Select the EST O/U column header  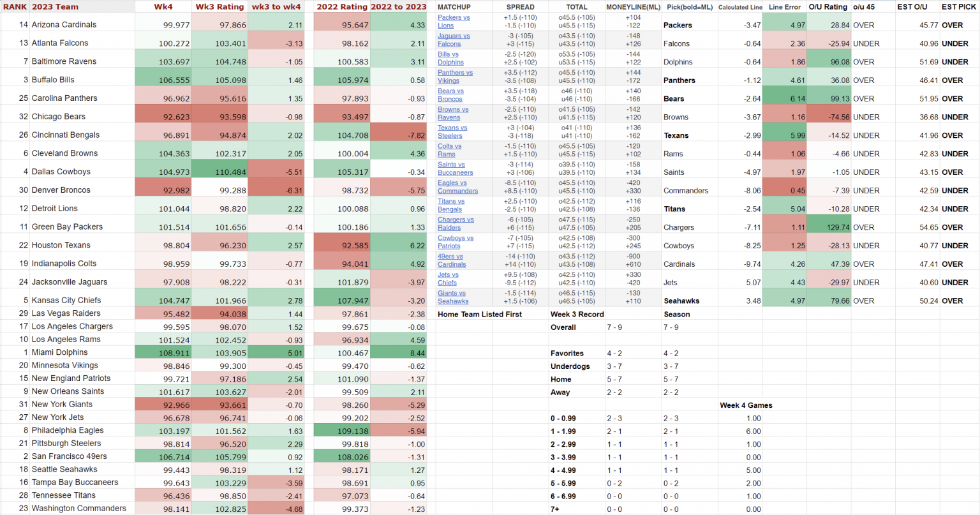(x=917, y=7)
